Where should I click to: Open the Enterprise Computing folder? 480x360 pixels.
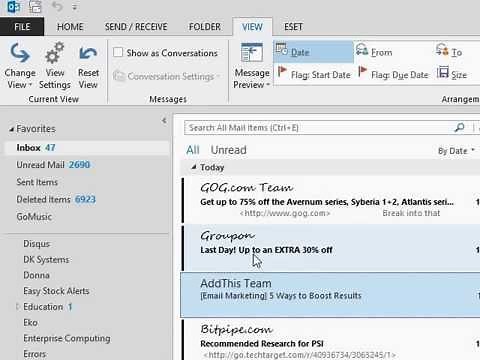coord(67,338)
